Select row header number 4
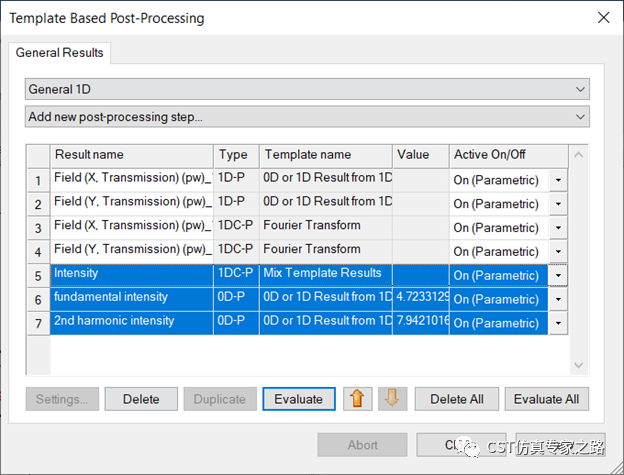This screenshot has width=624, height=475. click(x=38, y=252)
